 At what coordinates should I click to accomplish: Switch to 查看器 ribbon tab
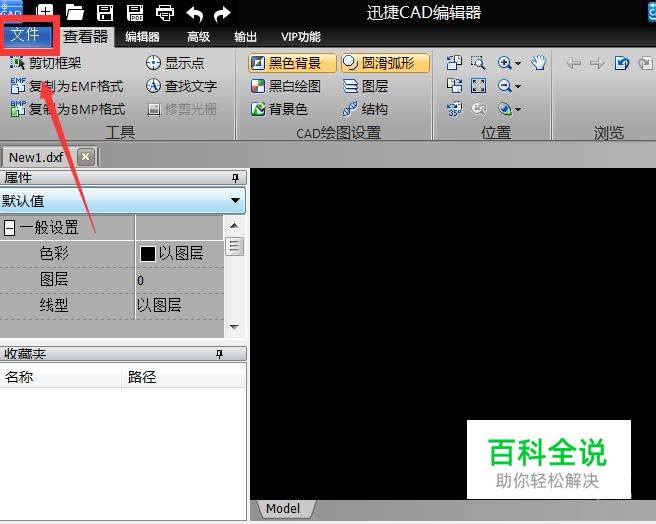86,36
